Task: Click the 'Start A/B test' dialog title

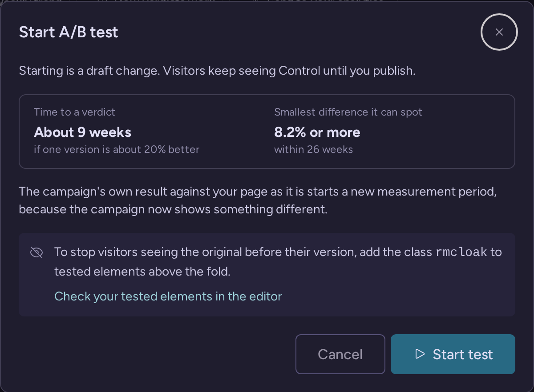Action: (x=69, y=32)
